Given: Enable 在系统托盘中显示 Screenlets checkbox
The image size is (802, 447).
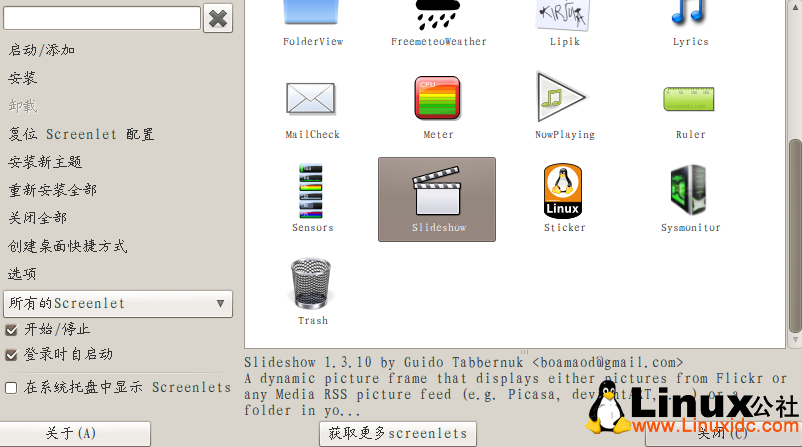Looking at the screenshot, I should tap(12, 387).
